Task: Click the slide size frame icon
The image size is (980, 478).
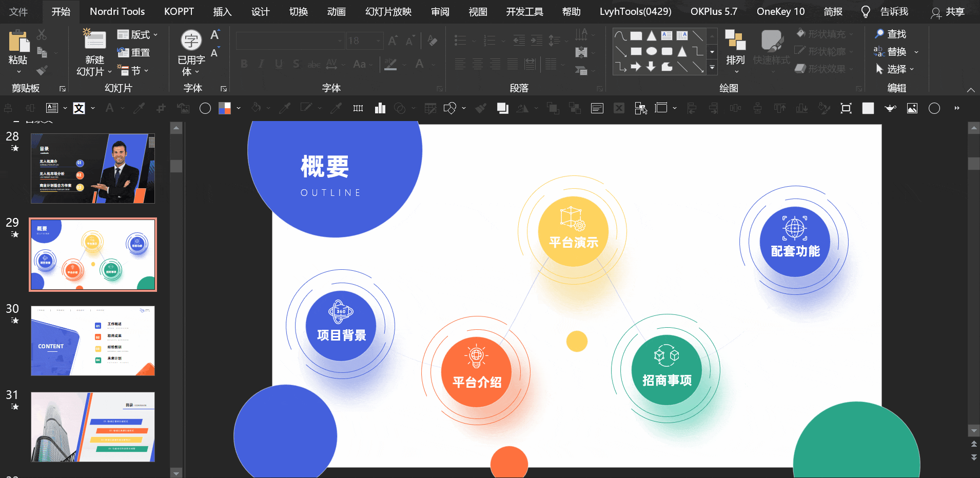Action: click(x=661, y=108)
